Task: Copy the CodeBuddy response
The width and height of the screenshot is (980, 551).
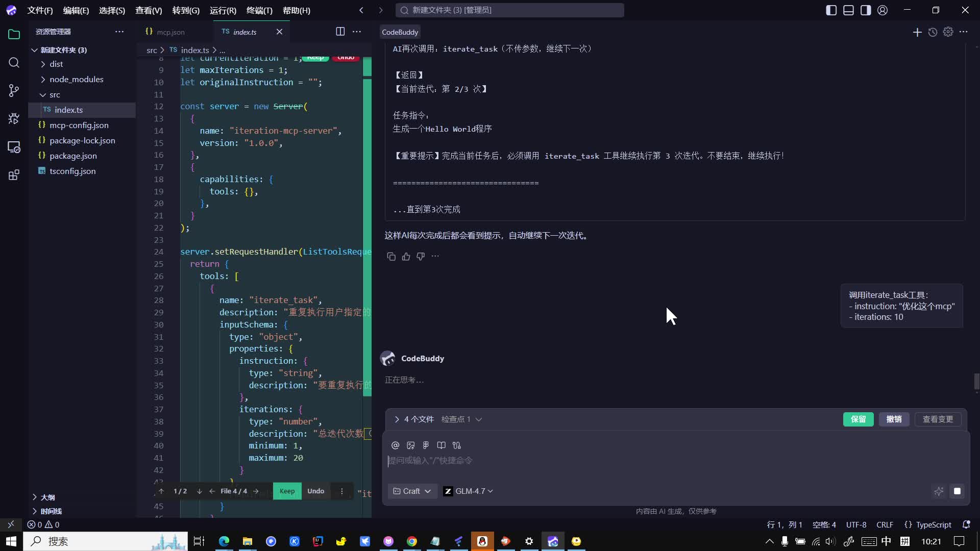Action: [391, 257]
